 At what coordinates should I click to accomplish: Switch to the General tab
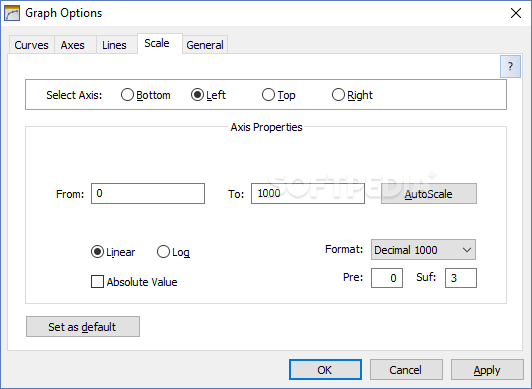(205, 45)
